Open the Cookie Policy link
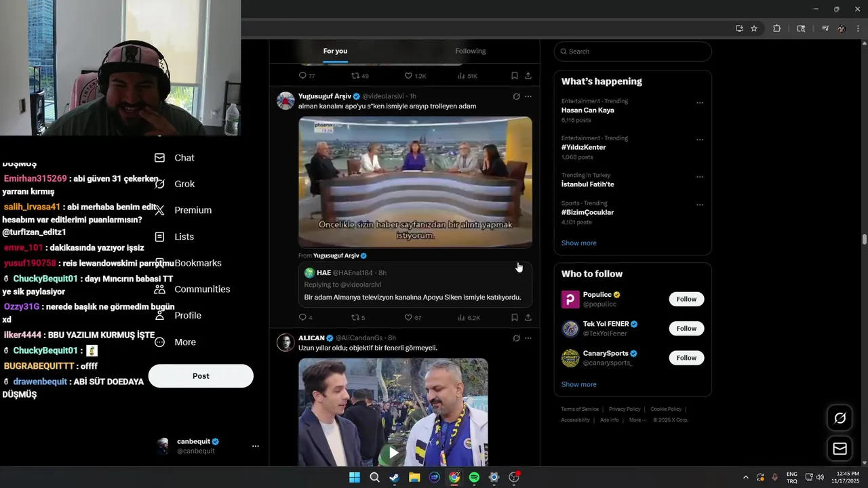The height and width of the screenshot is (488, 868). tap(666, 409)
